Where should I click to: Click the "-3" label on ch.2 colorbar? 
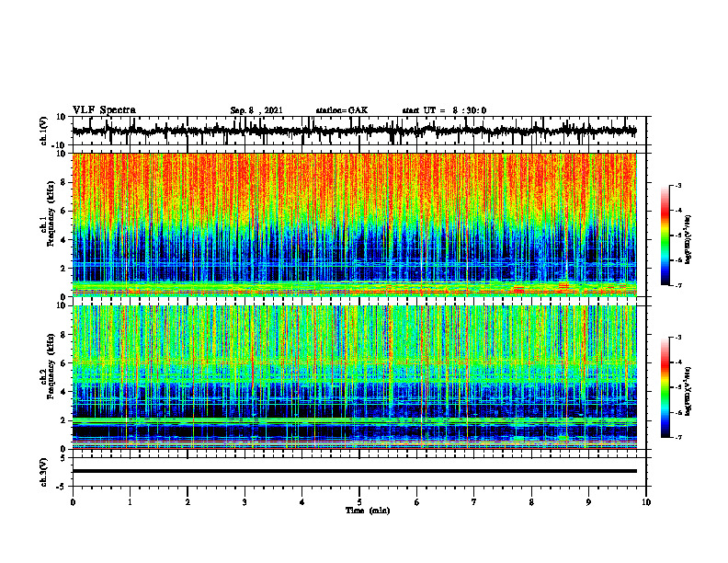pos(677,338)
